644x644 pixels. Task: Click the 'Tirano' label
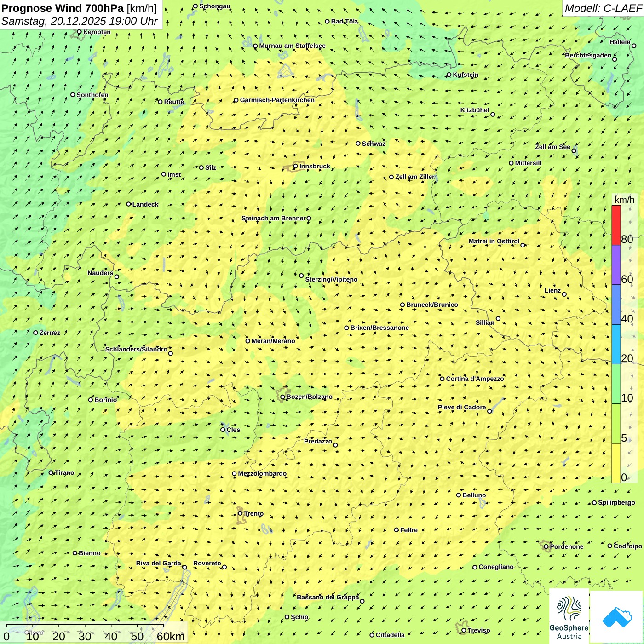[x=64, y=472]
